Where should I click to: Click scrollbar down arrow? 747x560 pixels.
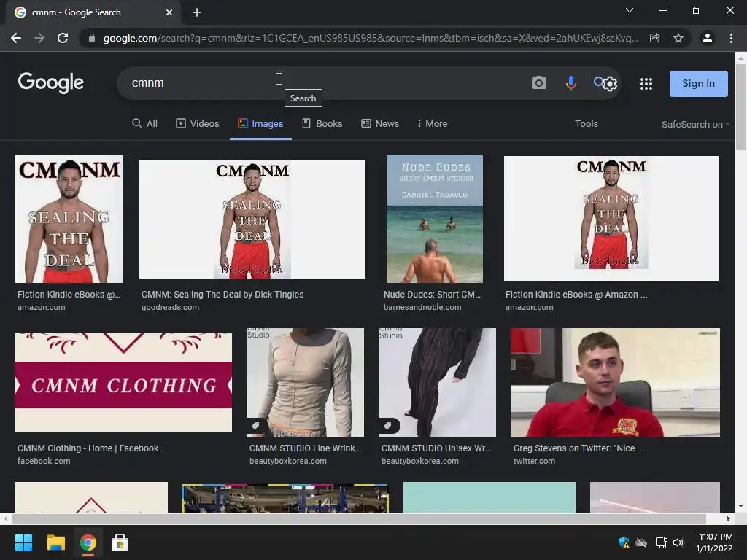click(740, 506)
